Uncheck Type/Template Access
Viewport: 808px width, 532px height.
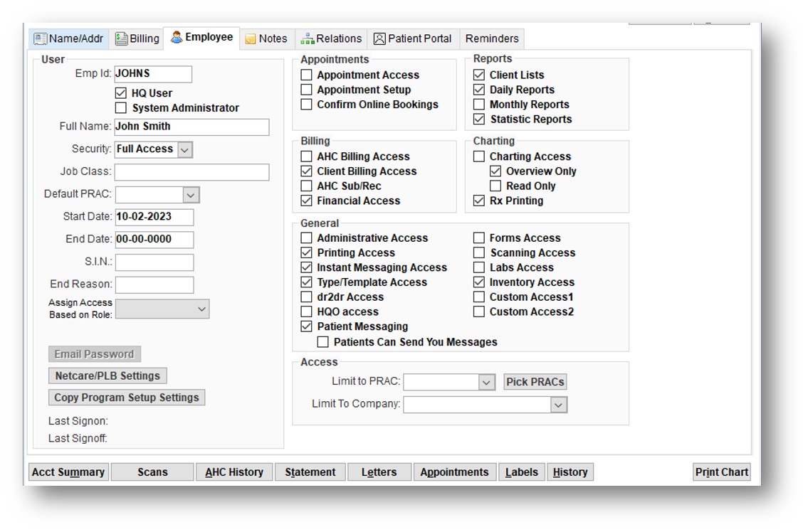coord(307,282)
